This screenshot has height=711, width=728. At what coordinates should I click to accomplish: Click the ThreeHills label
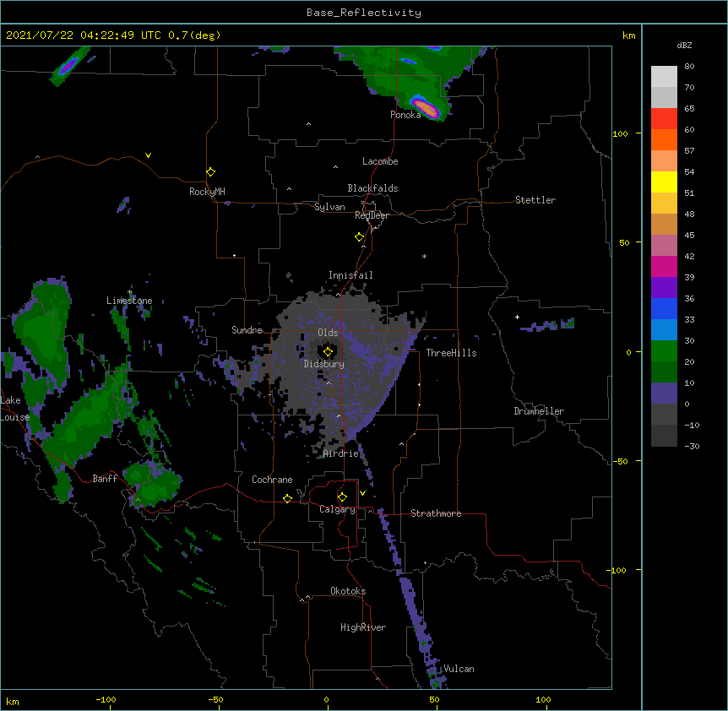(x=451, y=353)
